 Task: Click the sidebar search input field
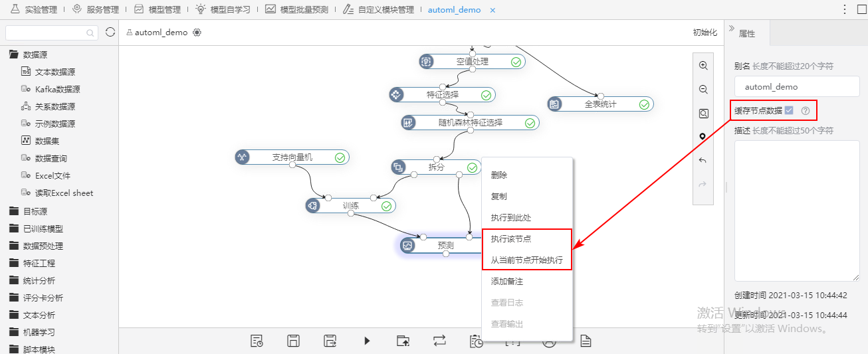pos(52,33)
